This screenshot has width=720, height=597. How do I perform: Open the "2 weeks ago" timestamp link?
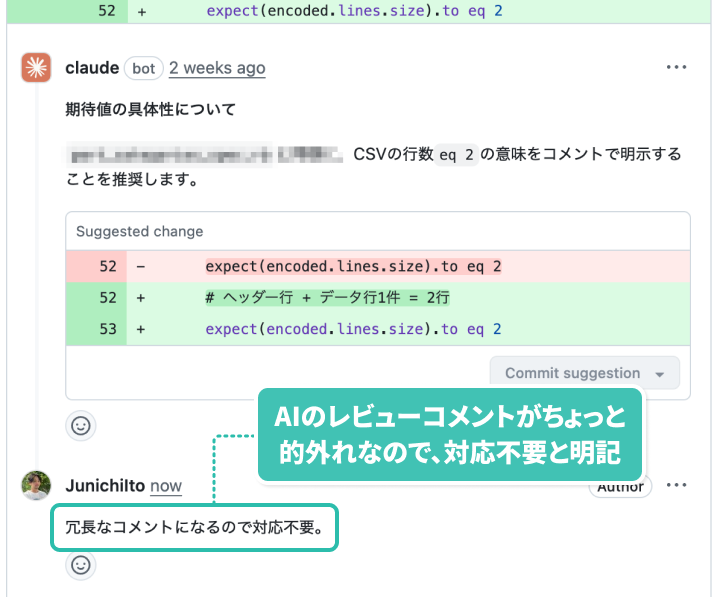[217, 68]
